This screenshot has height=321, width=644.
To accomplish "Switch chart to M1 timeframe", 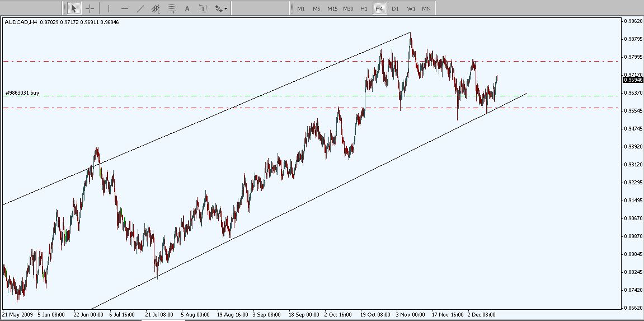I will tap(301, 8).
